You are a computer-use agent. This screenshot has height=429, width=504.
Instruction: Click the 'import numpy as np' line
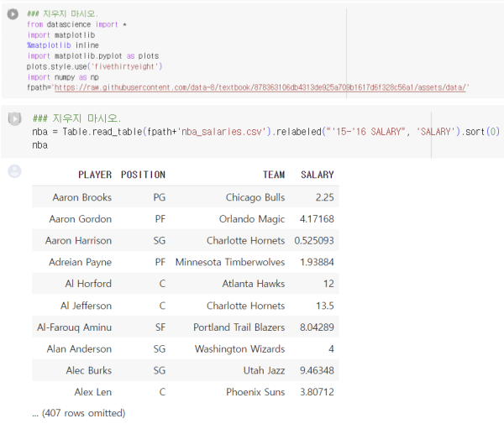pos(63,77)
